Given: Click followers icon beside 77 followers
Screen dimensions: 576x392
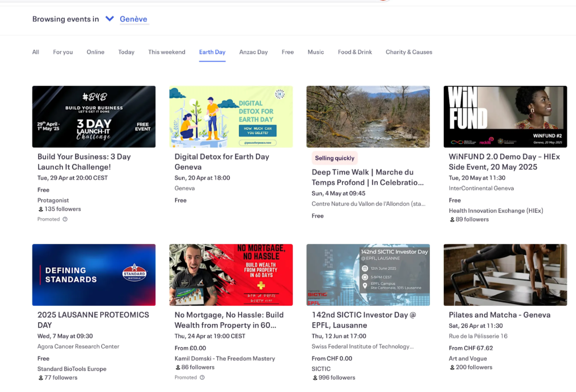Looking at the screenshot, I should (x=41, y=378).
